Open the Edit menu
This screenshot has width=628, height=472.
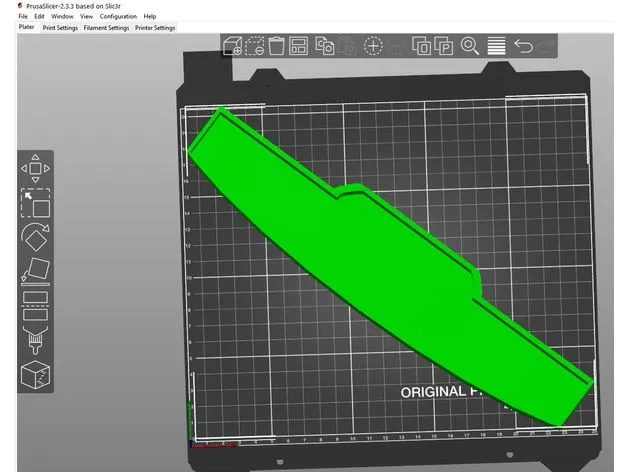tap(39, 16)
